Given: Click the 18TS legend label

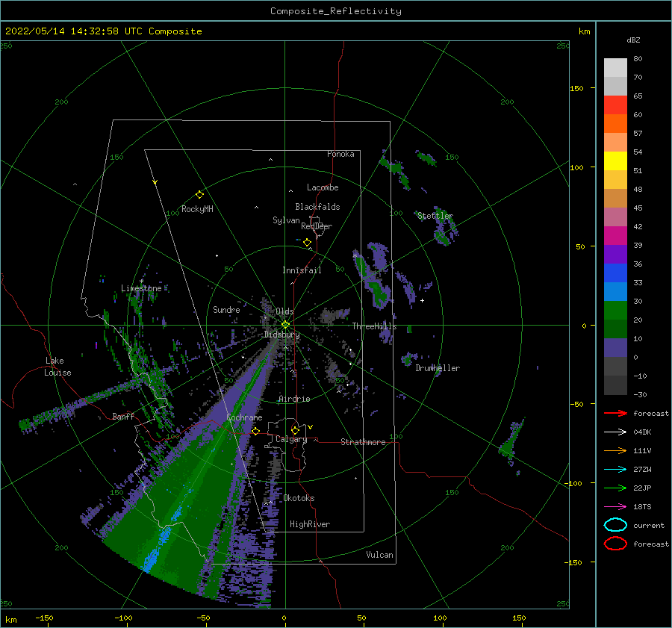Looking at the screenshot, I should (642, 507).
